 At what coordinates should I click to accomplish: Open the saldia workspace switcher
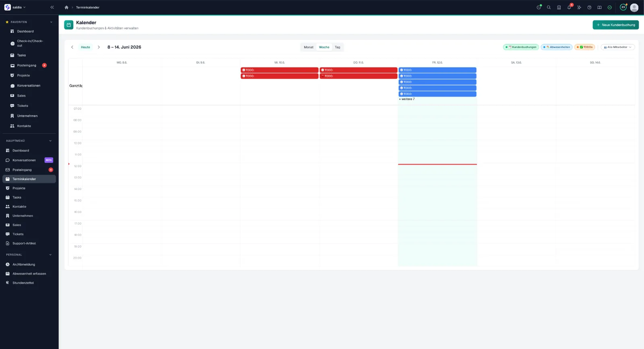point(15,7)
